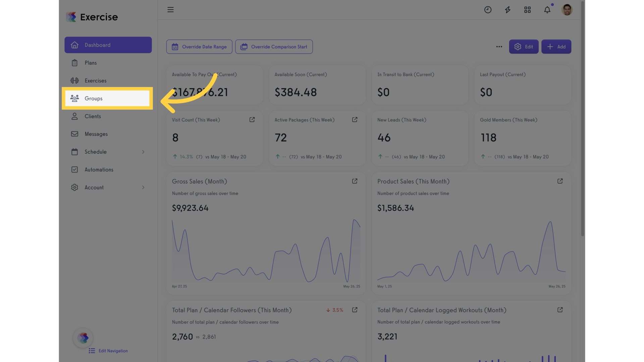Open Groups in sidebar
This screenshot has height=362, width=644.
107,98
